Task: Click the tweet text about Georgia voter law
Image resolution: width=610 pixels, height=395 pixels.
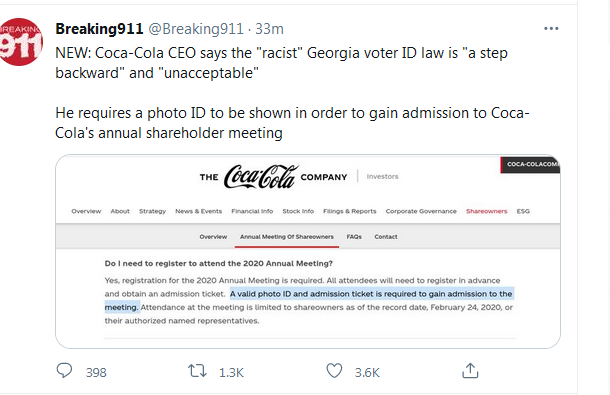Action: [x=281, y=63]
